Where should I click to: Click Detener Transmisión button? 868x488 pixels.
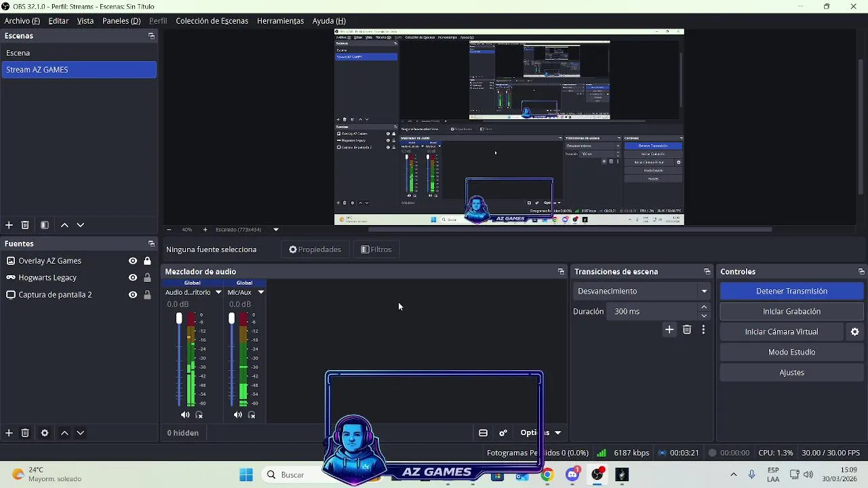(x=791, y=291)
